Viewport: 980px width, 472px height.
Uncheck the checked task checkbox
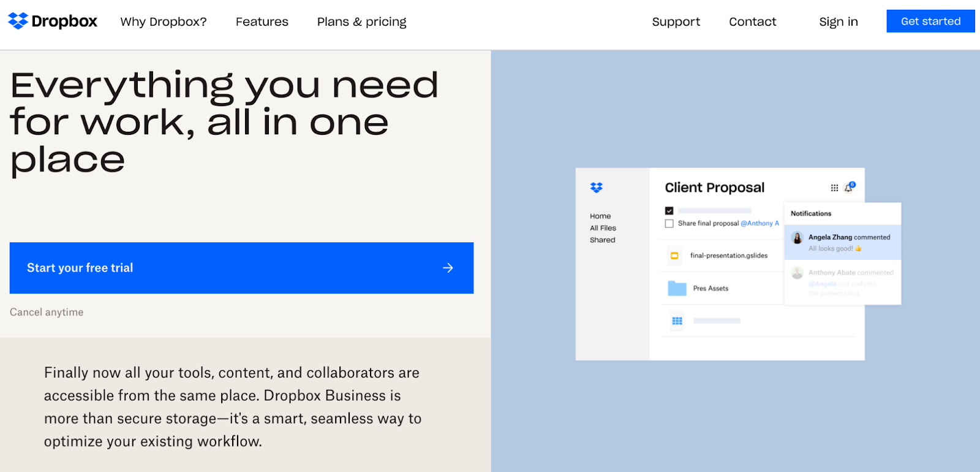tap(669, 211)
